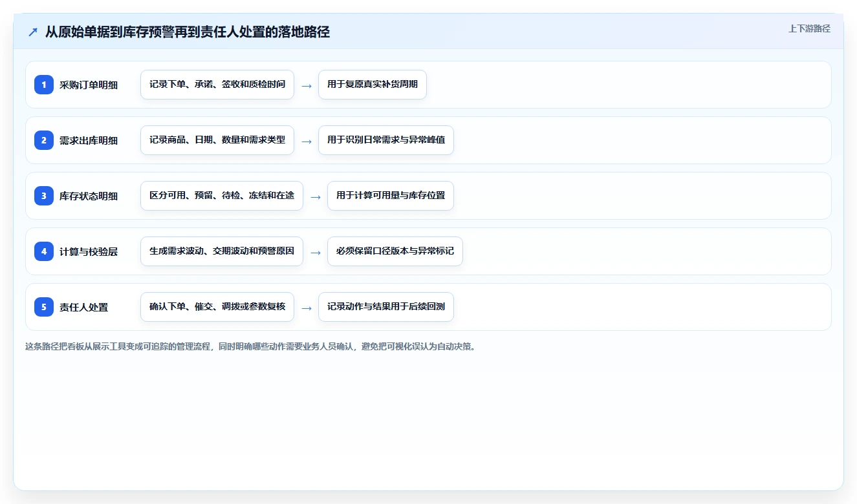Select the 责任人处置 row label
857x504 pixels.
click(x=84, y=307)
